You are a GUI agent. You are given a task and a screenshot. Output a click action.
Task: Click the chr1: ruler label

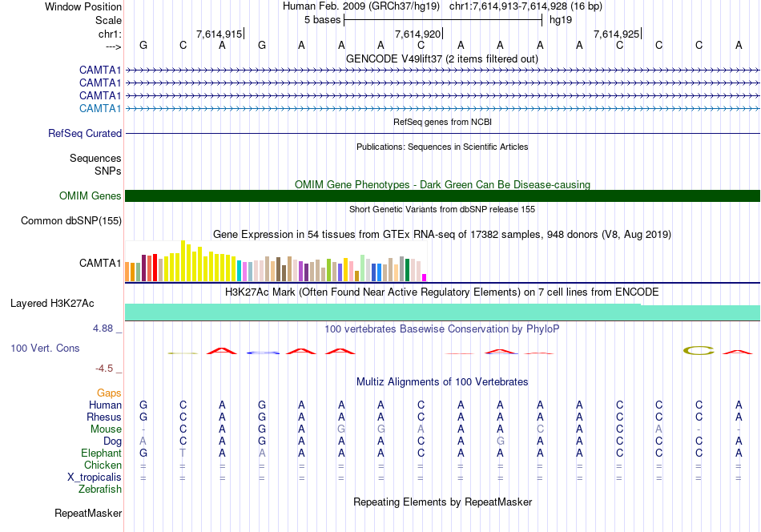click(x=110, y=34)
